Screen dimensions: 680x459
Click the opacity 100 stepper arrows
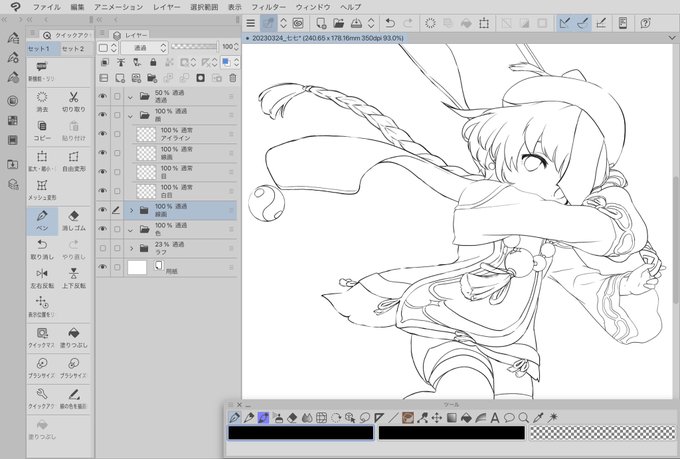[236, 47]
